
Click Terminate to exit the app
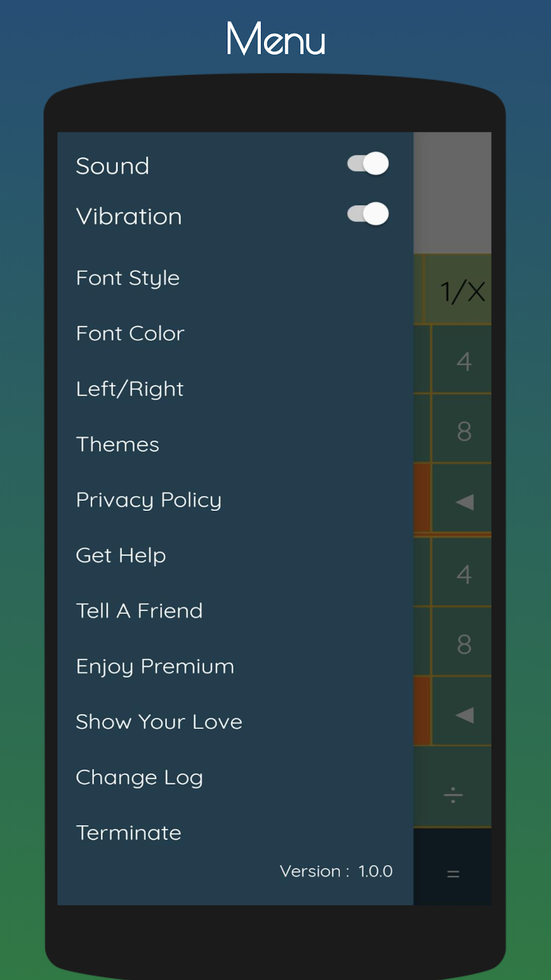129,832
